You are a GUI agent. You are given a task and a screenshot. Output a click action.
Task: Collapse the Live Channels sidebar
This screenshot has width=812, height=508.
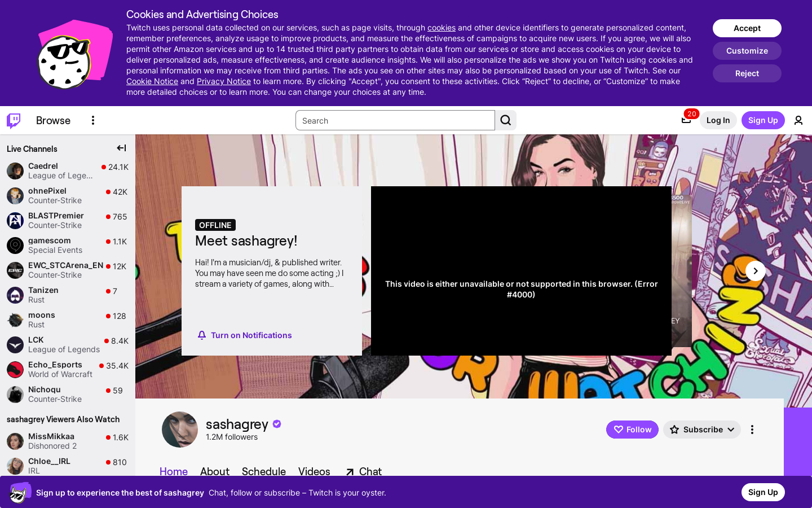click(x=121, y=148)
